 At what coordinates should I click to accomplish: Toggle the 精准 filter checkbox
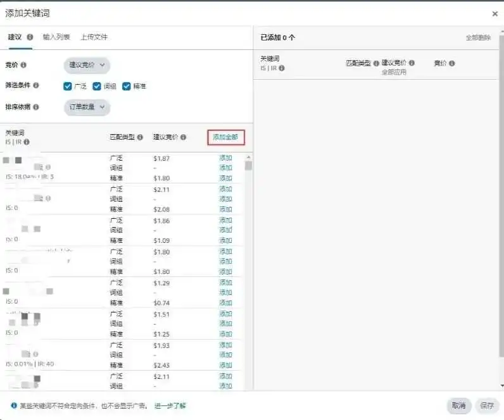127,86
